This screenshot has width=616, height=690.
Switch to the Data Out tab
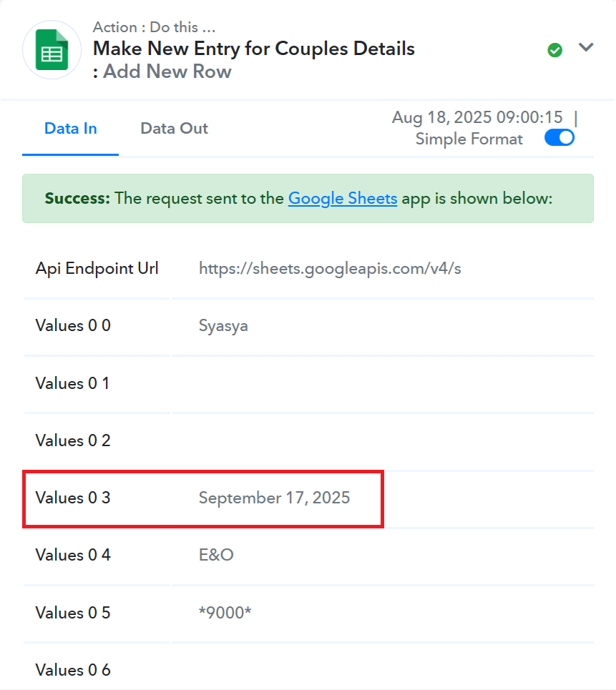pyautogui.click(x=174, y=129)
